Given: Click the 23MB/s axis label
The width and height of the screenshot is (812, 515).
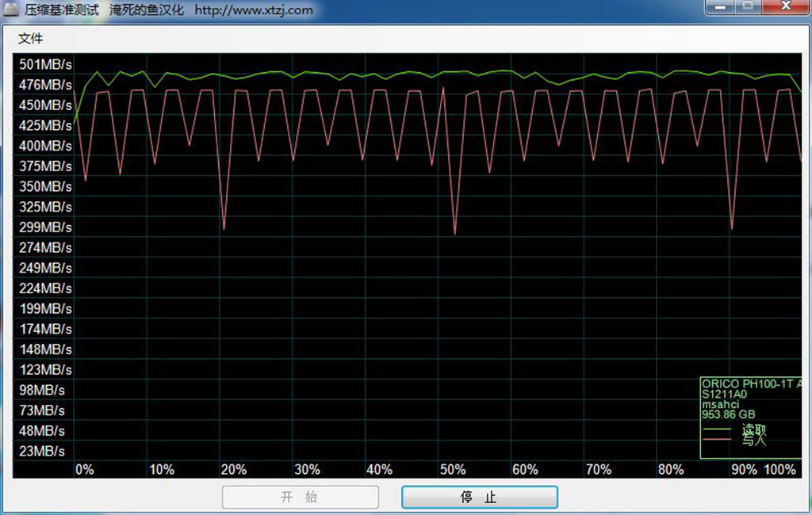Looking at the screenshot, I should coord(42,452).
